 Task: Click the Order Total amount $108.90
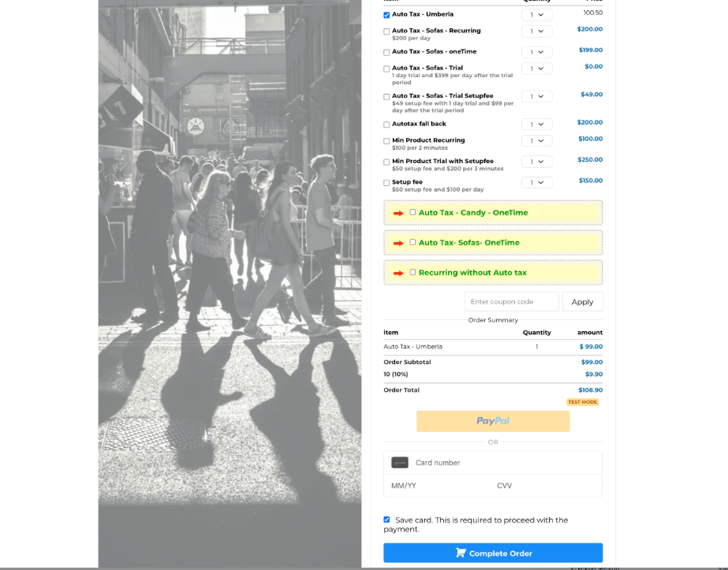click(x=590, y=390)
